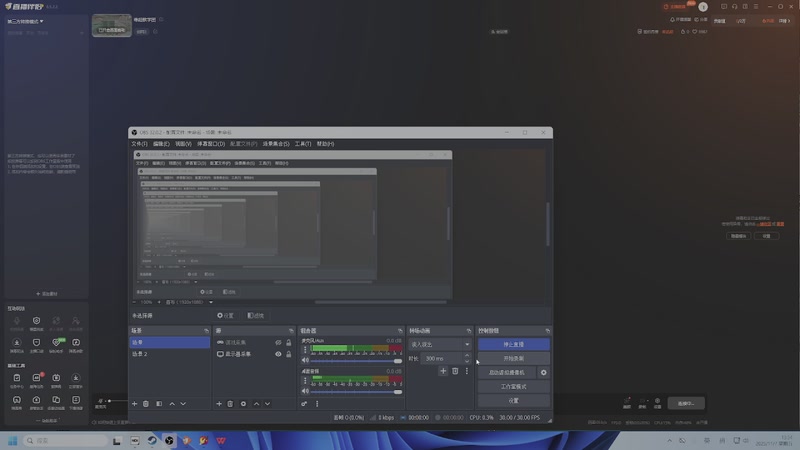This screenshot has height=450, width=800.
Task: Select the second scene in scenes list
Action: pos(169,354)
